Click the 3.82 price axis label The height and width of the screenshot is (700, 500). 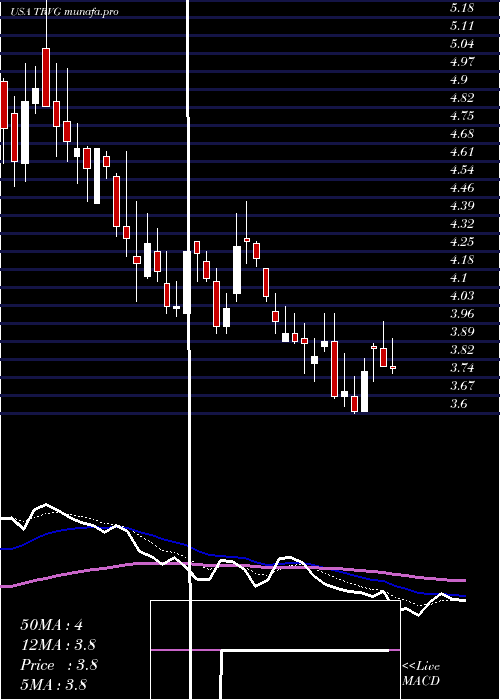pos(462,350)
